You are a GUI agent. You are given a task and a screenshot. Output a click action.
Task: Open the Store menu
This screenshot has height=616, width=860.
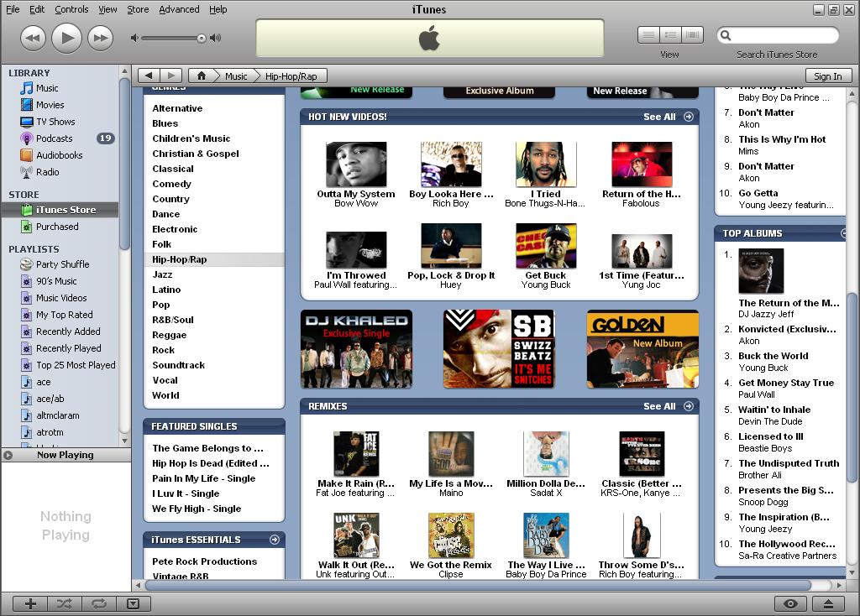138,9
